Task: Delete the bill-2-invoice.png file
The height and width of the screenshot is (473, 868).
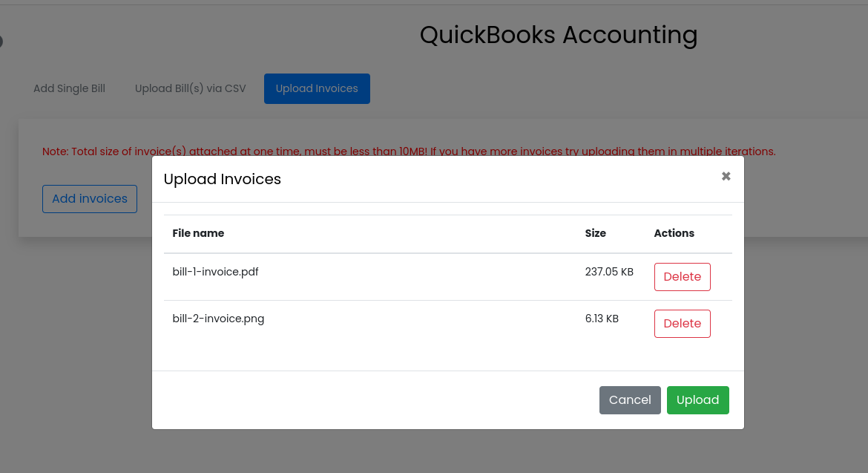Action: click(682, 323)
